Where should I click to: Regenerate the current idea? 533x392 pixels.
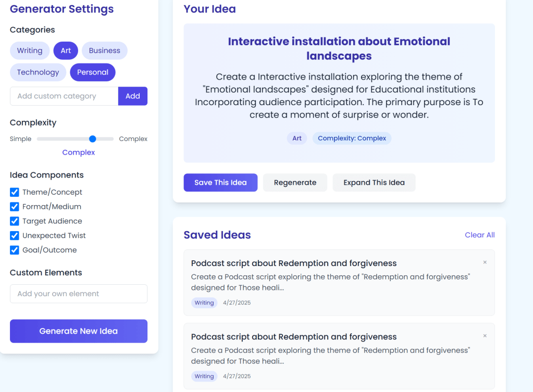295,183
